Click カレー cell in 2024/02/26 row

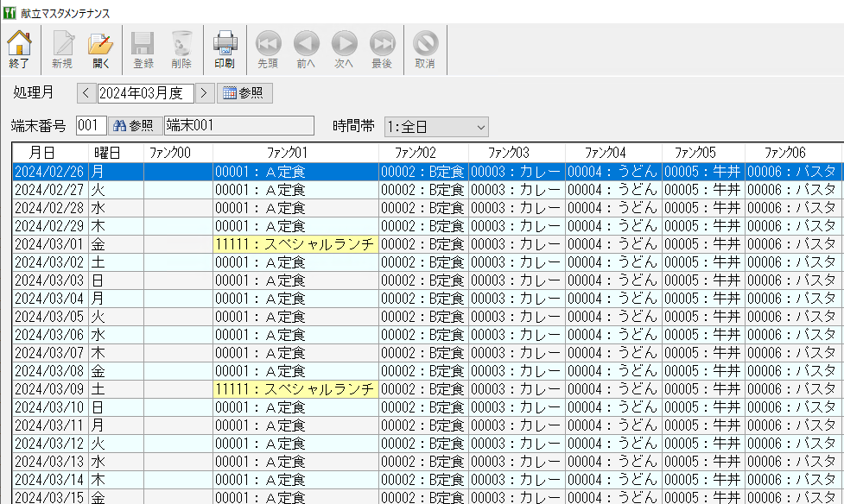pos(517,172)
